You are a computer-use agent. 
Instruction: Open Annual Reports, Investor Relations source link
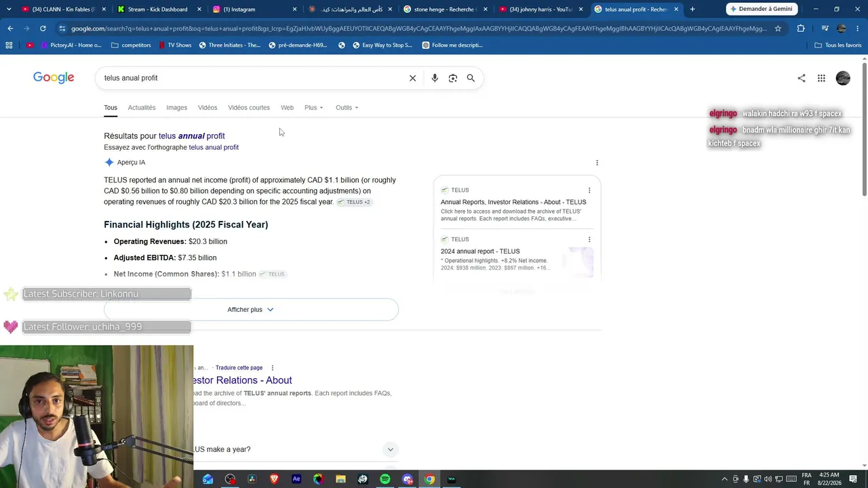513,202
